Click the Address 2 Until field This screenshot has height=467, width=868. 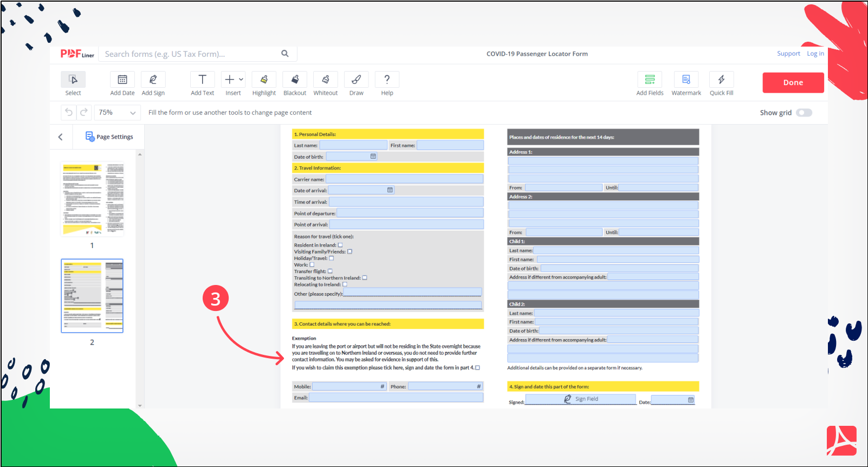pyautogui.click(x=658, y=232)
